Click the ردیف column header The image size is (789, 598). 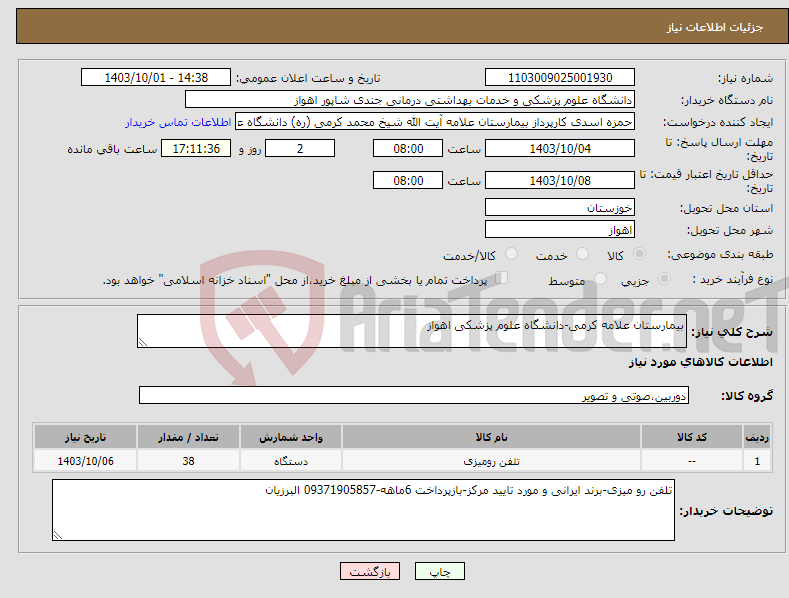757,437
